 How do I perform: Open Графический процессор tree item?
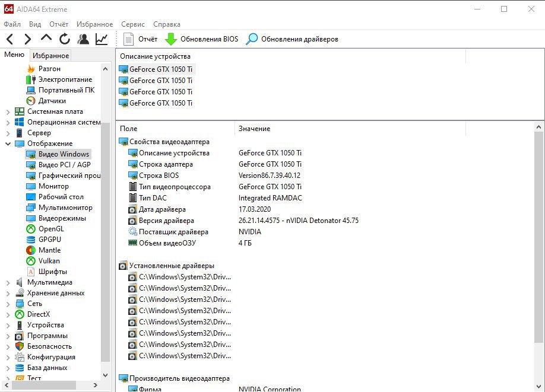tap(64, 176)
